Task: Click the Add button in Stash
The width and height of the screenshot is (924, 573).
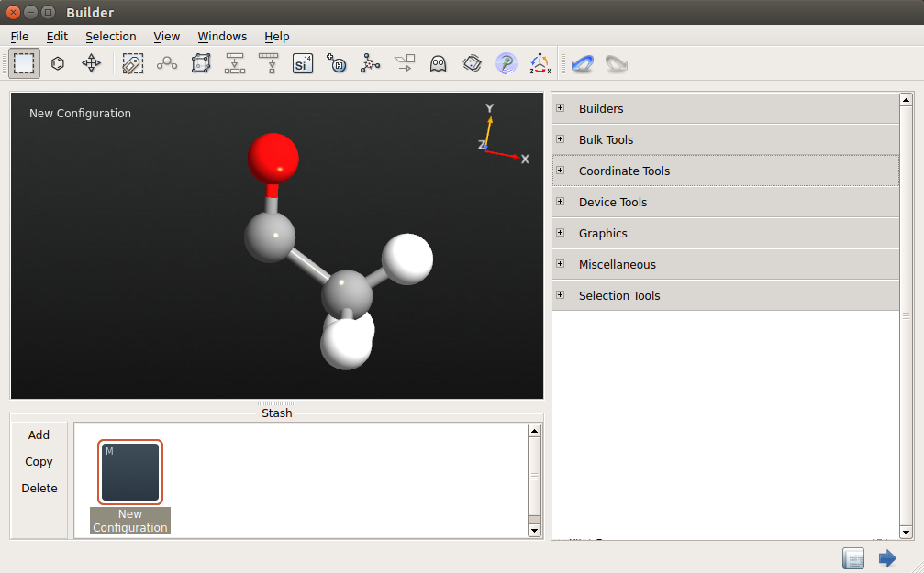Action: pyautogui.click(x=39, y=435)
